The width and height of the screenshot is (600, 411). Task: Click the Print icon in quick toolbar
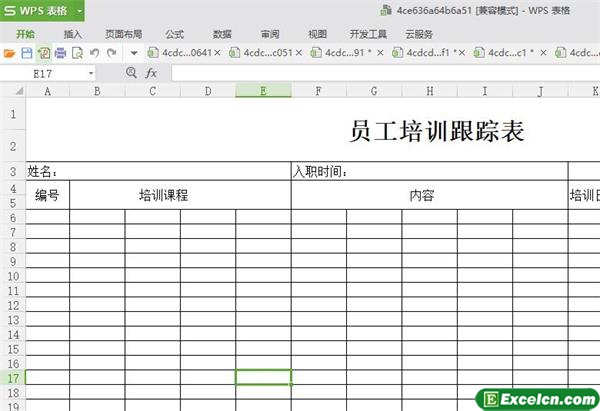tap(60, 52)
